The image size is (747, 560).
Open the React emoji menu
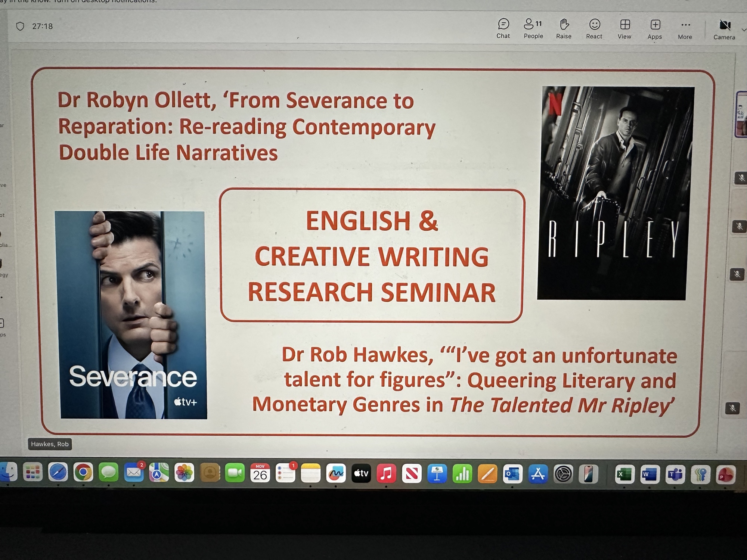coord(594,28)
